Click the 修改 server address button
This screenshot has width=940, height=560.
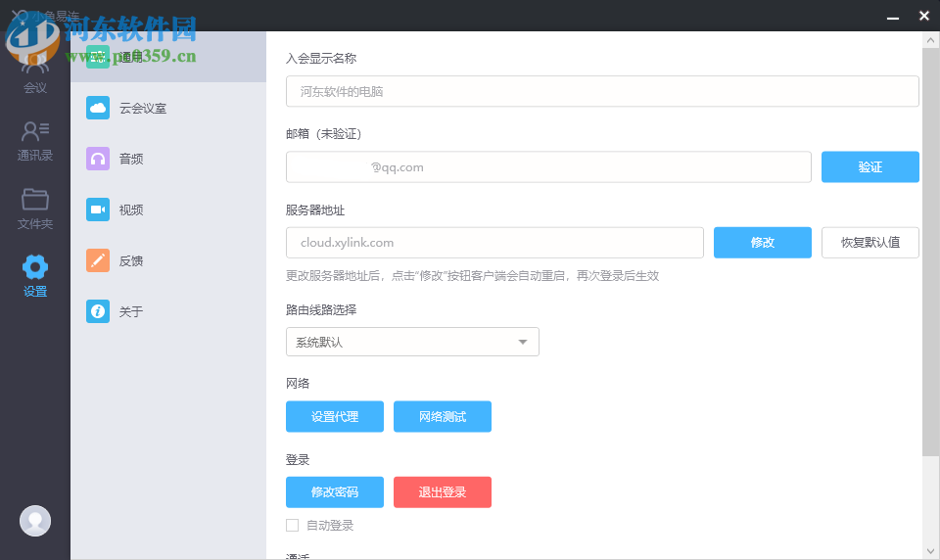tap(763, 242)
